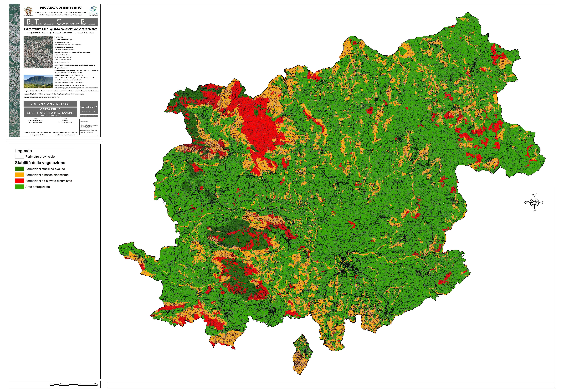The height and width of the screenshot is (392, 564).
Task: Click the 'PROGETTO:' heading
Action: point(59,37)
